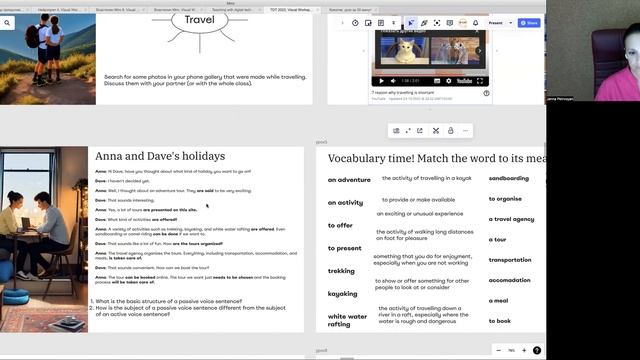Select the word card 'trekking'
Screen dimensions: 640x360
(x=341, y=271)
